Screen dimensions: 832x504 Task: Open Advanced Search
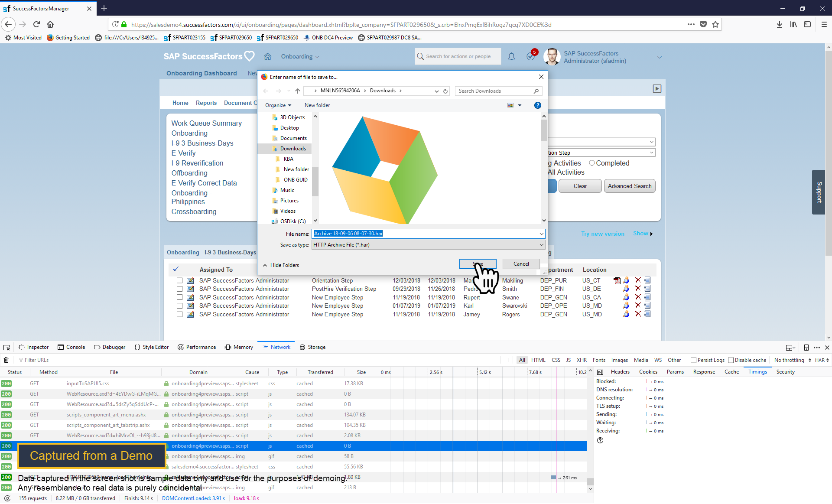pos(630,186)
